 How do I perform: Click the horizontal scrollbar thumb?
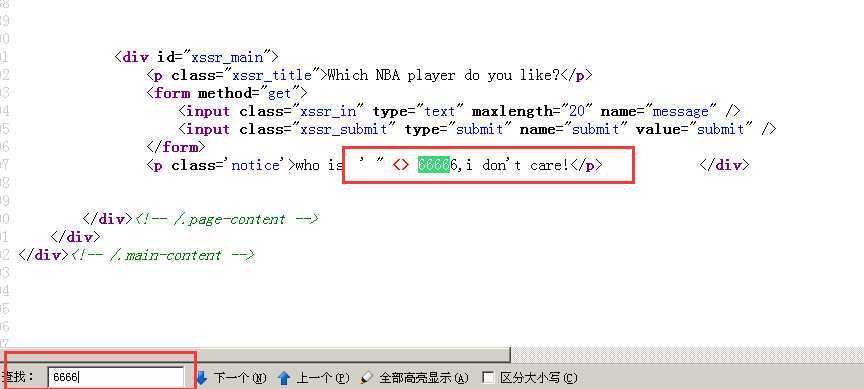click(255, 354)
